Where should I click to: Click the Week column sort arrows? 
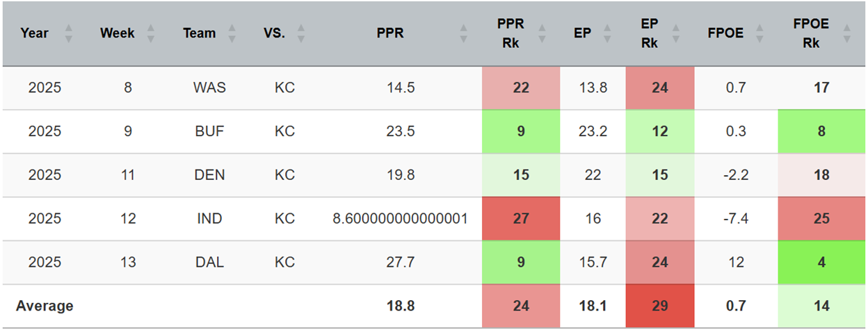point(151,33)
